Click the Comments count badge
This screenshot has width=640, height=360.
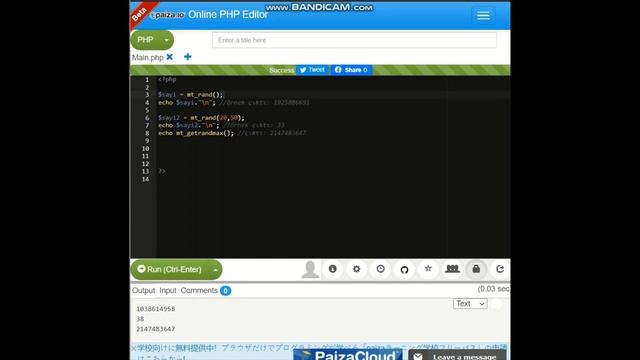coord(225,291)
